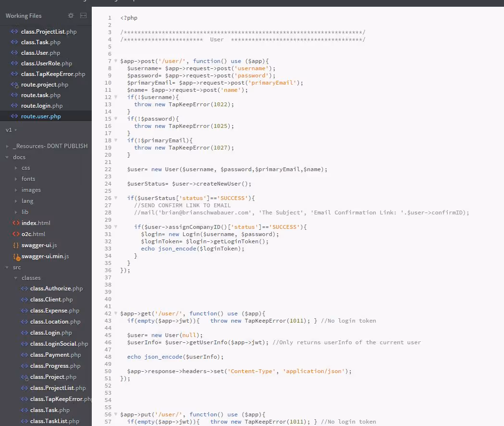
Task: Fold the put route block at line 56
Action: pos(116,414)
